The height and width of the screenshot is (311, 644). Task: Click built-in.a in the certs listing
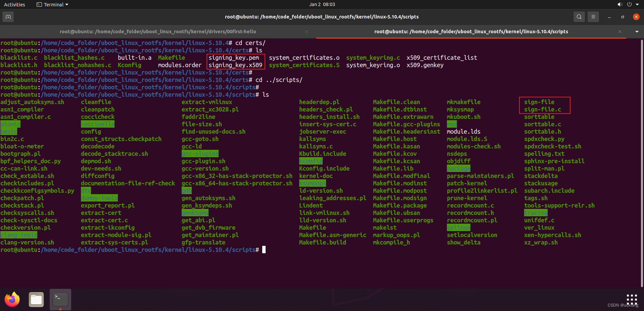135,58
